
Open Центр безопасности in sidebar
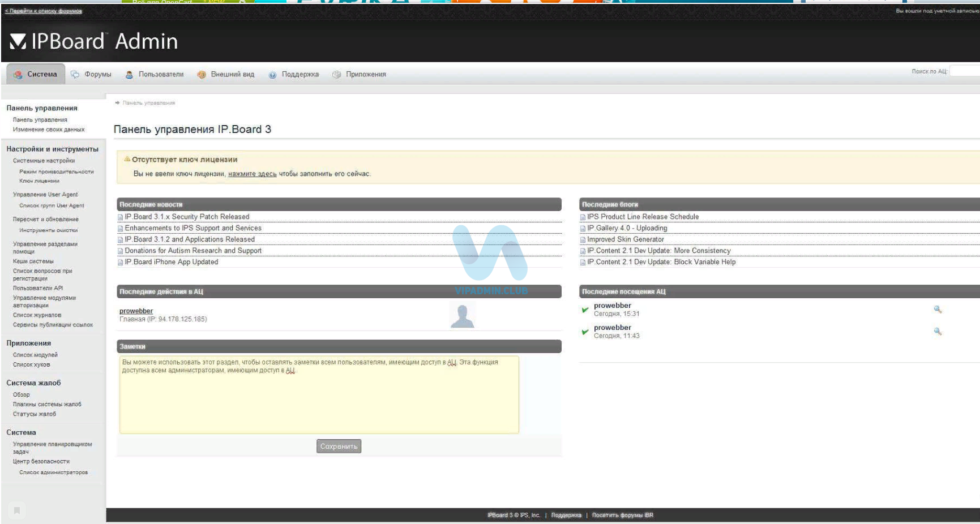coord(41,462)
